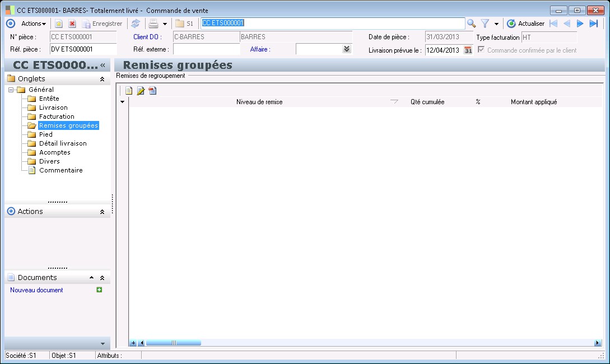Open the printer options dropdown arrow
The width and height of the screenshot is (610, 364).
point(165,24)
